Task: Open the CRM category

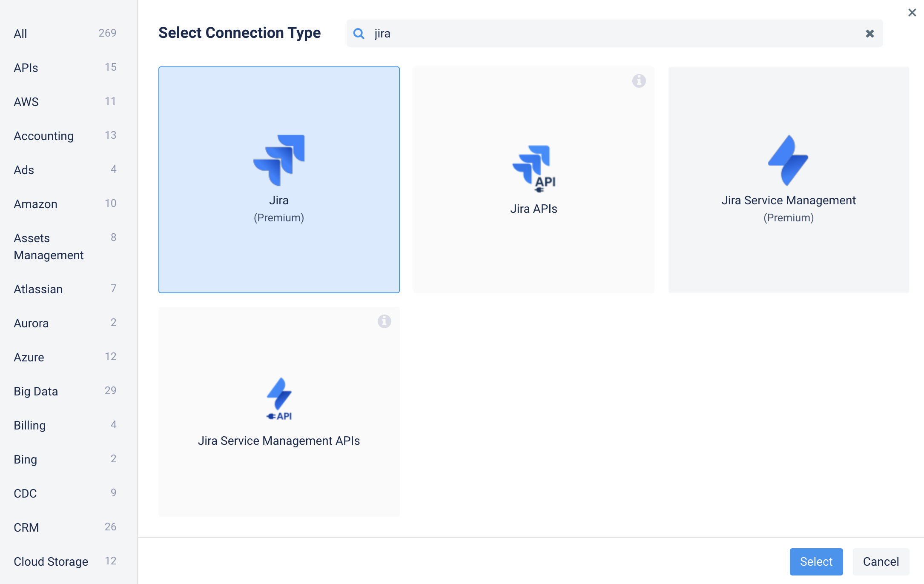Action: (x=65, y=527)
